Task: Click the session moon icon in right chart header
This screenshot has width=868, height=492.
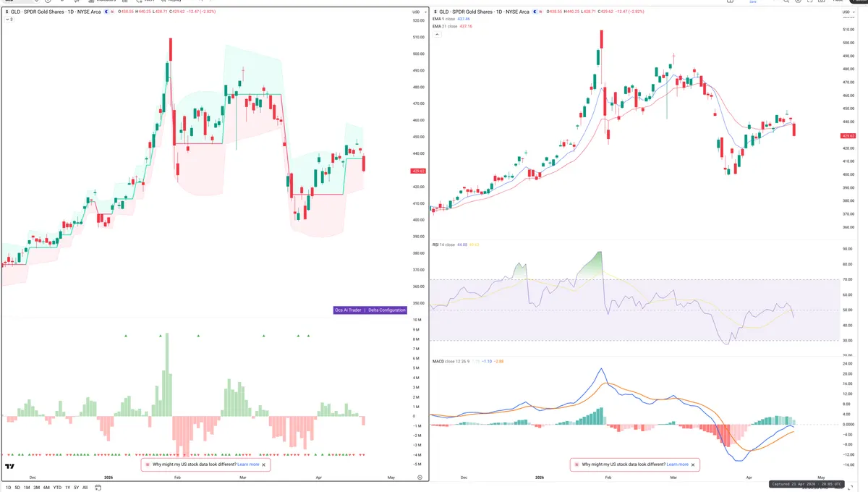Action: pos(536,12)
